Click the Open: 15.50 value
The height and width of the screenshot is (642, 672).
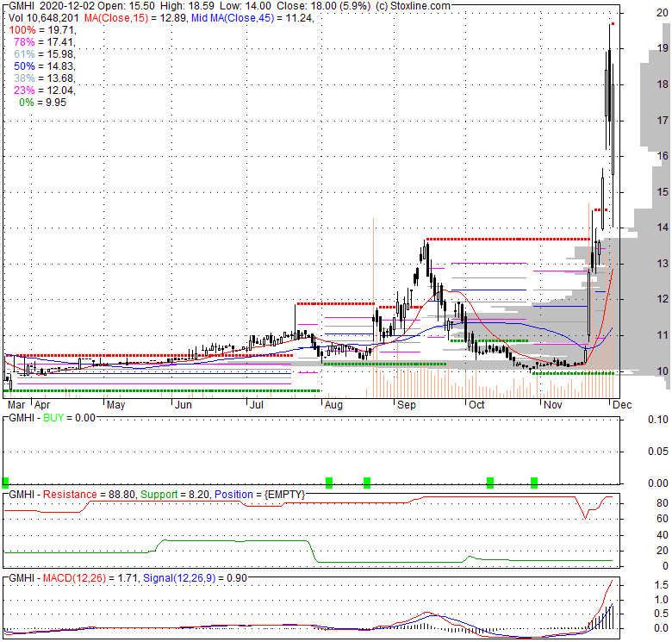pos(127,6)
